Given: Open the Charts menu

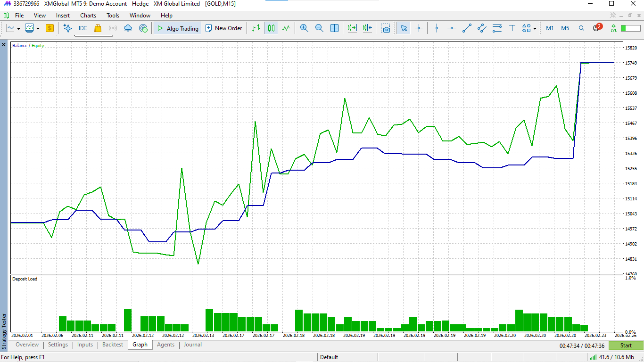Looking at the screenshot, I should point(88,16).
